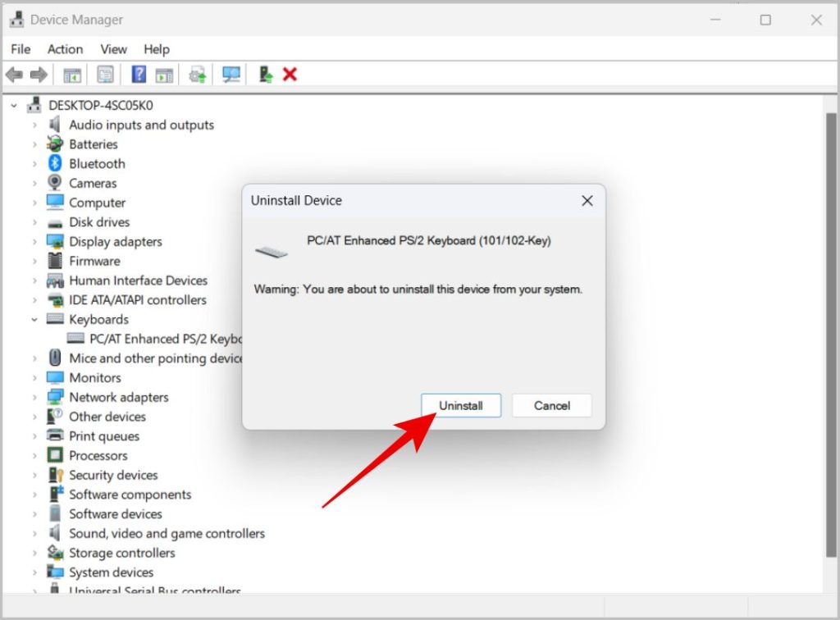Click the blue Help question-mark toolbar icon
This screenshot has width=840, height=620.
(x=139, y=75)
